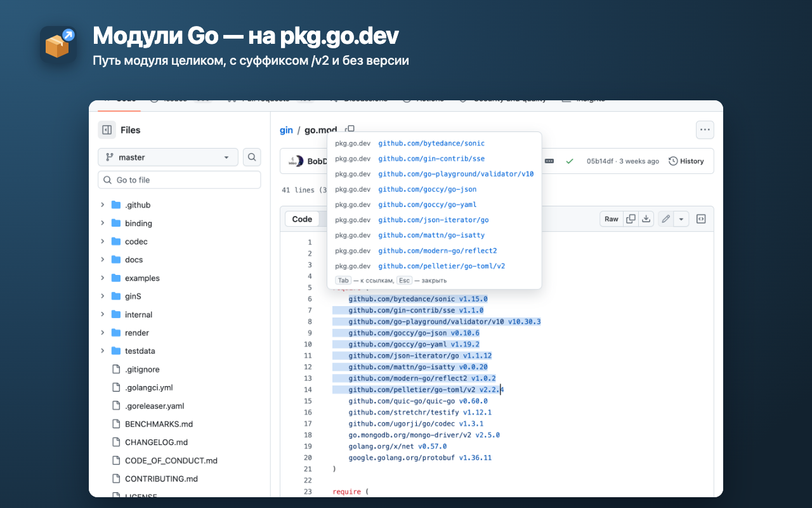Open the three-dot more options menu
The image size is (812, 508).
[705, 130]
